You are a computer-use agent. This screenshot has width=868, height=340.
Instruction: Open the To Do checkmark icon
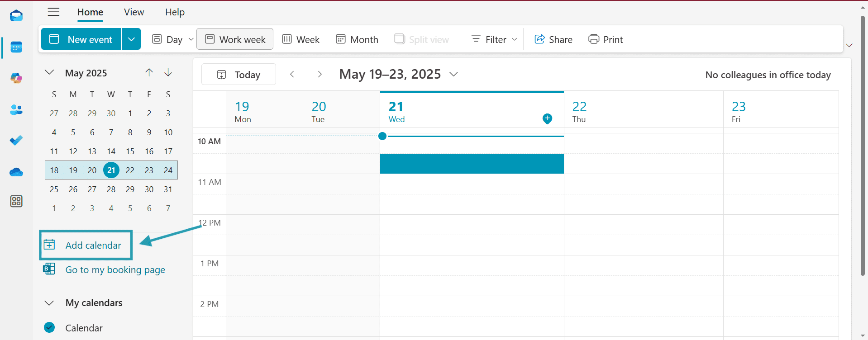[16, 141]
